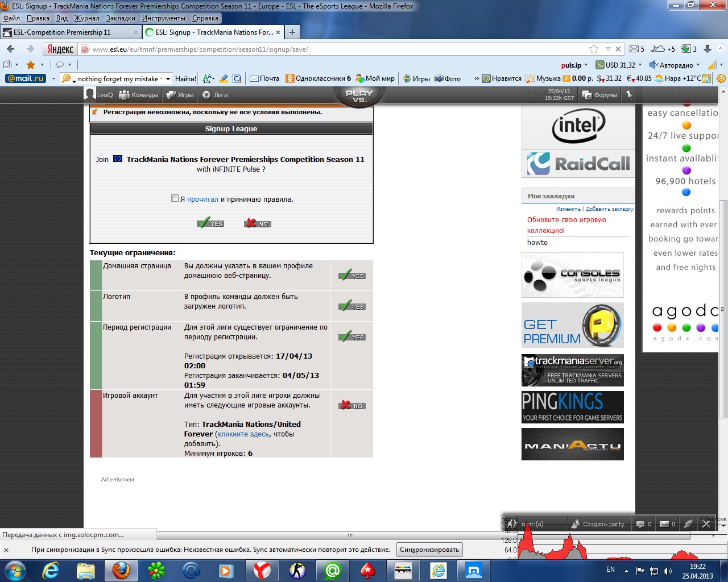This screenshot has height=582, width=728.
Task: Open the ESL messages envelope showing 0
Action: (667, 524)
